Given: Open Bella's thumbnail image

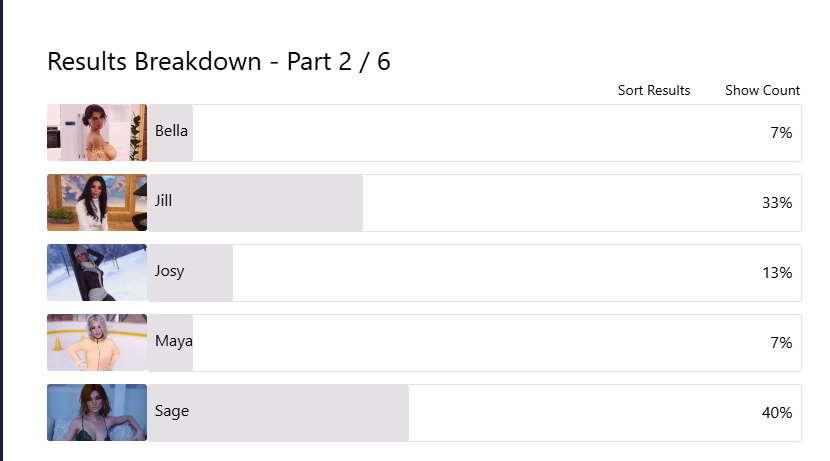Looking at the screenshot, I should (x=97, y=132).
